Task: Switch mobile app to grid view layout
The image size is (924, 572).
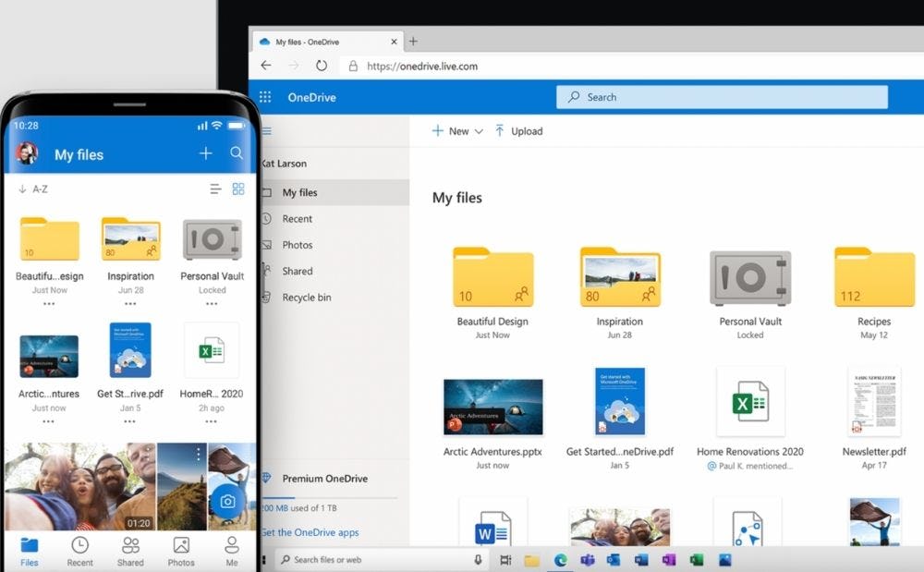Action: coord(238,188)
